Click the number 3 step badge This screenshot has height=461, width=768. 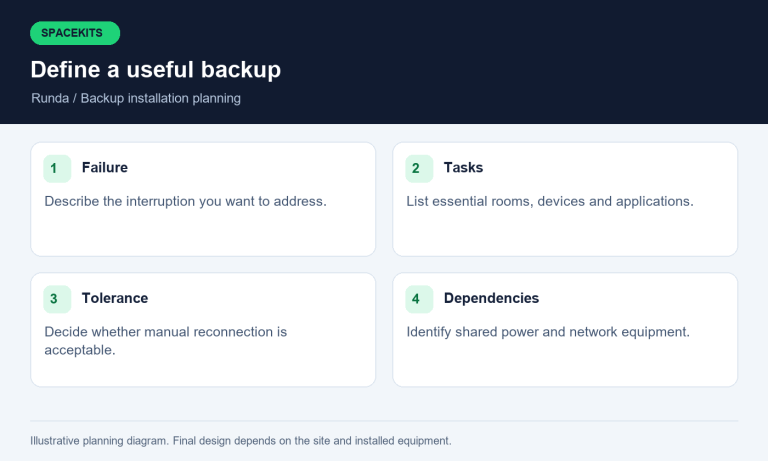coord(57,299)
